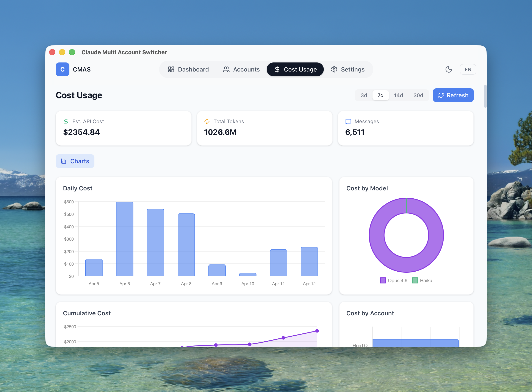Open the Dashboard tab
This screenshot has width=532, height=392.
tap(188, 69)
